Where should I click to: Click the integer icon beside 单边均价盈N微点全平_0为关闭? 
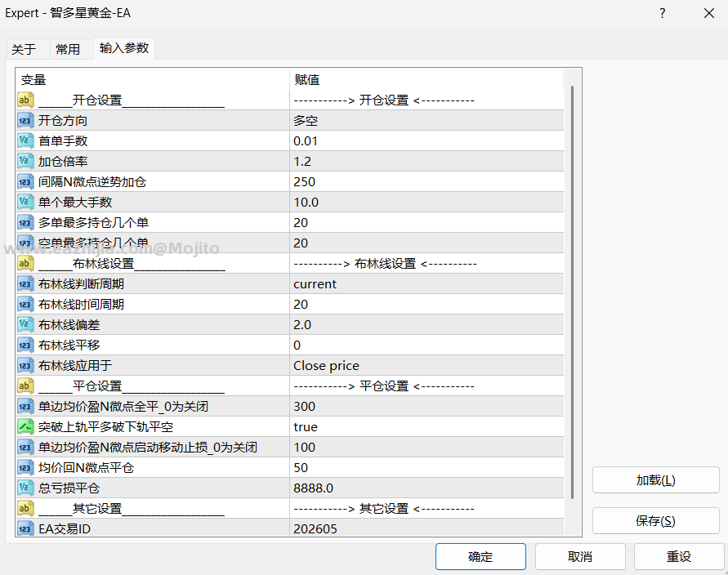click(25, 407)
